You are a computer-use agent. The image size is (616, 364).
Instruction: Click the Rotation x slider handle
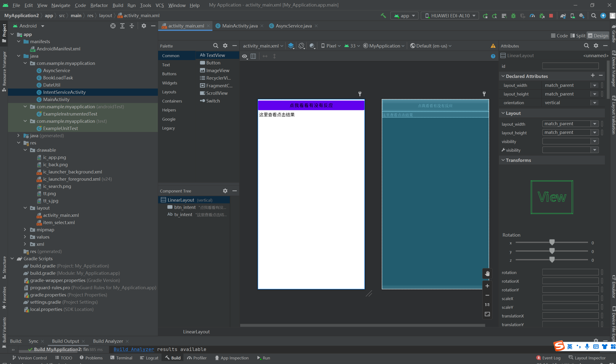click(x=552, y=242)
